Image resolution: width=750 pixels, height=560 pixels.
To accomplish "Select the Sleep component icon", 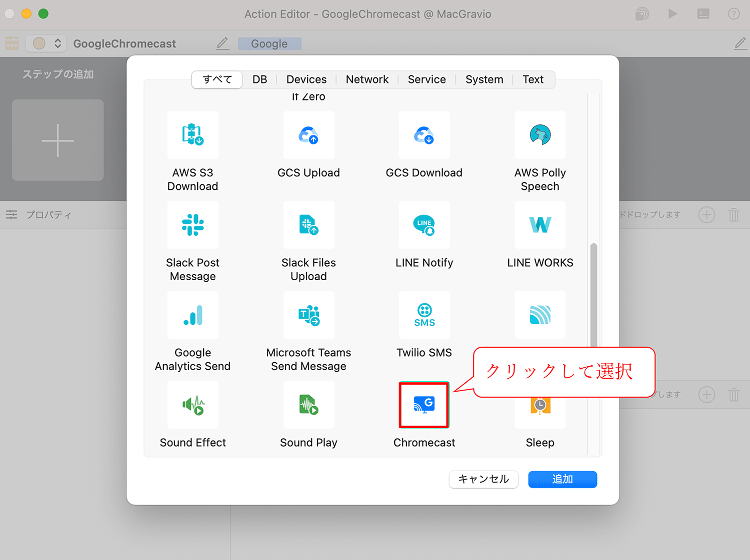I will [540, 406].
